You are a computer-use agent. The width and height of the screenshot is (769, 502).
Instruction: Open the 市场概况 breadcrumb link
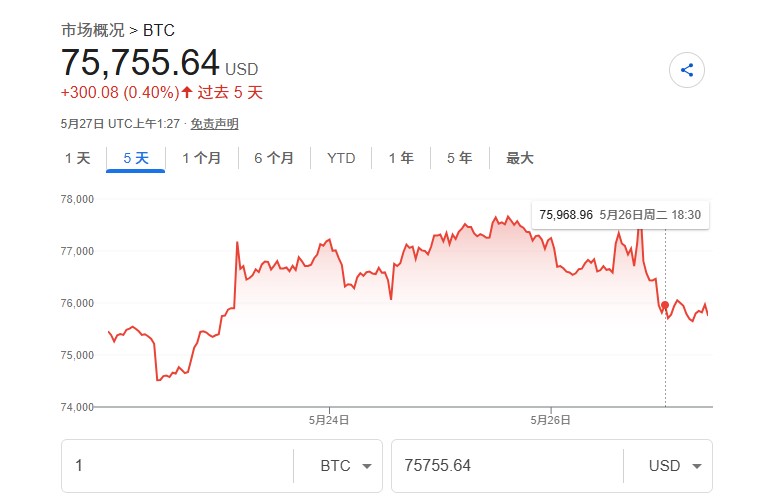[93, 30]
